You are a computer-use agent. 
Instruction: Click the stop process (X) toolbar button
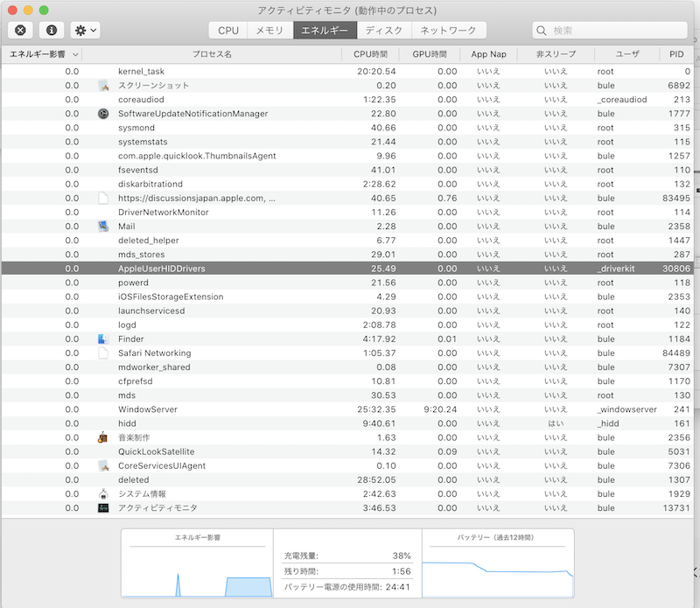pos(20,30)
